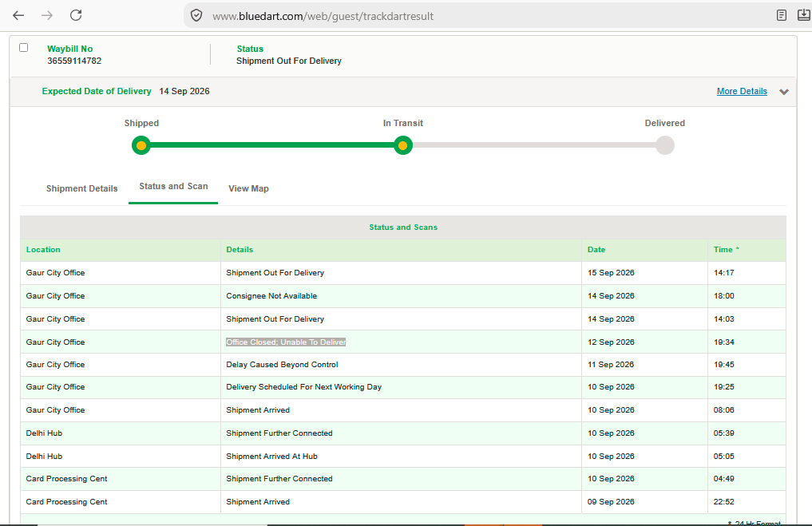Expand details using the chevron arrow
Screen dimensions: 812x526
pyautogui.click(x=784, y=92)
